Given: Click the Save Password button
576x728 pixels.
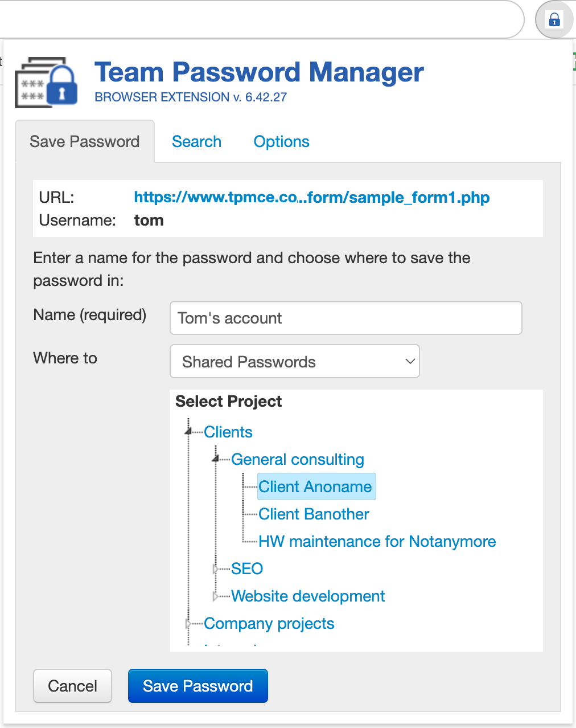Looking at the screenshot, I should click(198, 686).
